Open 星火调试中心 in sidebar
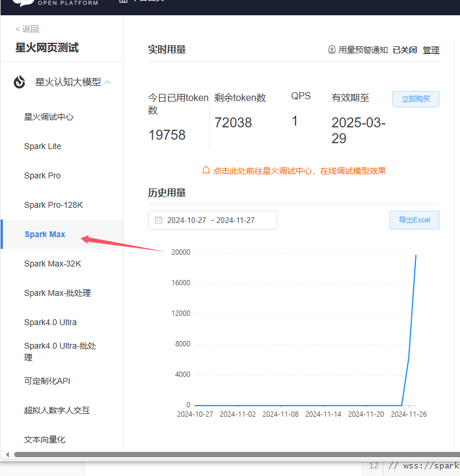The height and width of the screenshot is (476, 460). tap(49, 117)
